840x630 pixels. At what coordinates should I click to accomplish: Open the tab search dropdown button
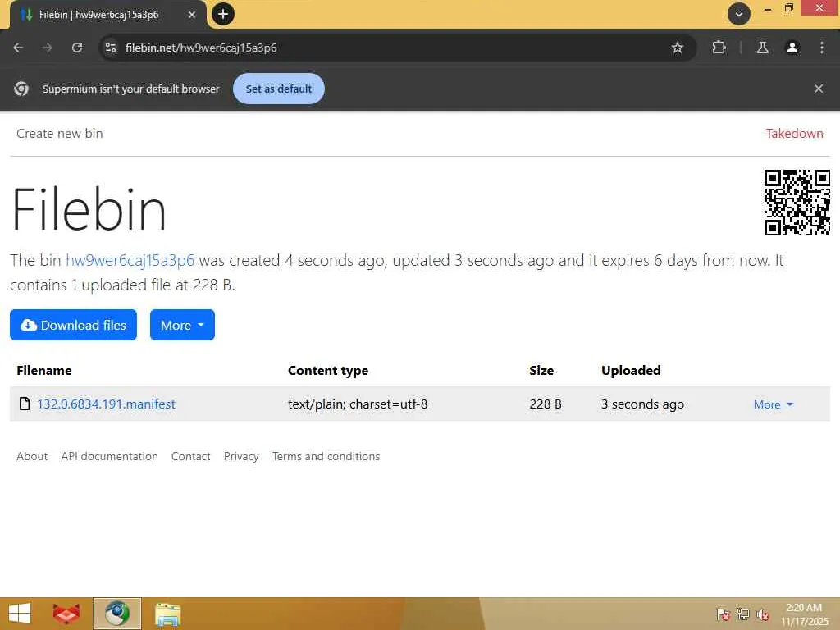point(739,14)
